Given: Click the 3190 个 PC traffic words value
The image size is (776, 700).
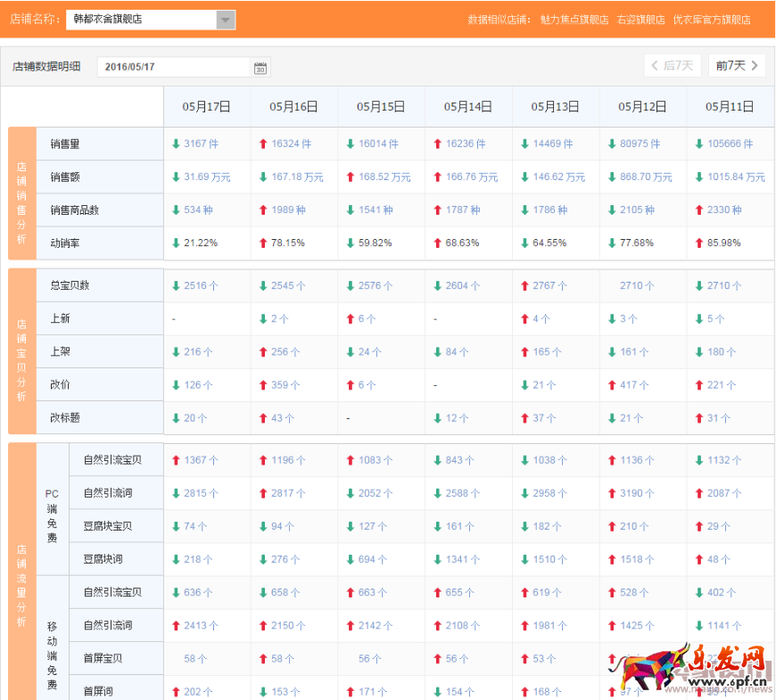Looking at the screenshot, I should point(638,494).
